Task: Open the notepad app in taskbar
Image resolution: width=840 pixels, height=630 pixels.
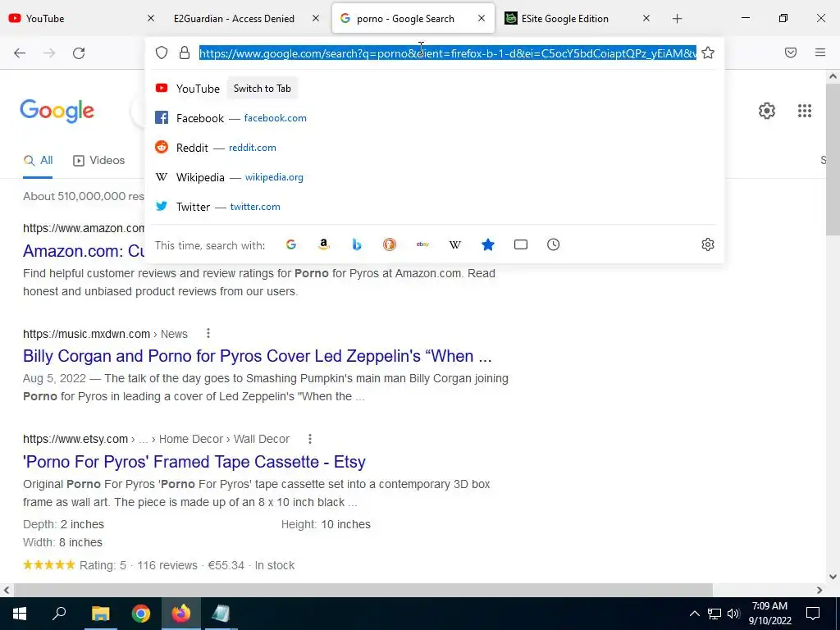Action: point(221,614)
